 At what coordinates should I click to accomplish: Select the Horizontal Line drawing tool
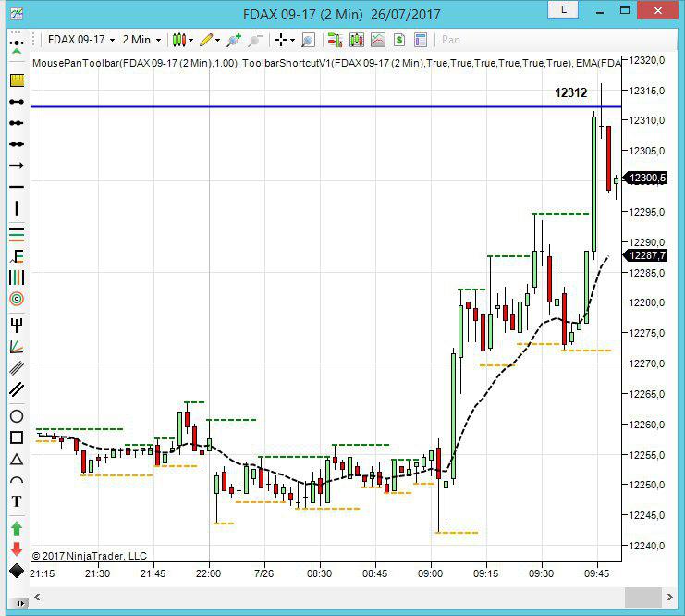pos(17,187)
